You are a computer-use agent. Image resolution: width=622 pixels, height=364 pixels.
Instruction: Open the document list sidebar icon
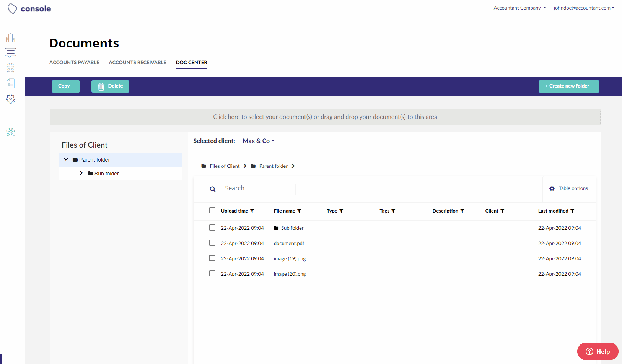[11, 83]
